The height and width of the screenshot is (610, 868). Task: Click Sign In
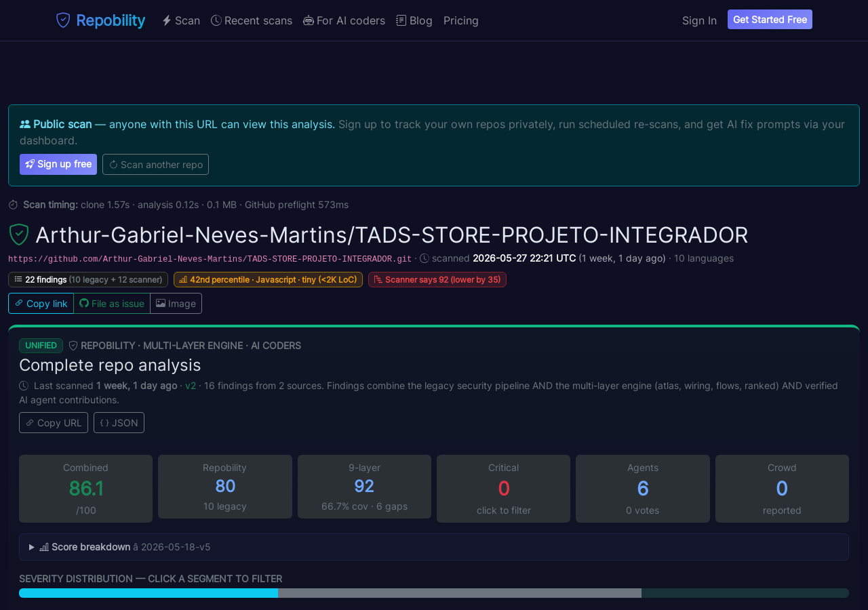(x=699, y=20)
